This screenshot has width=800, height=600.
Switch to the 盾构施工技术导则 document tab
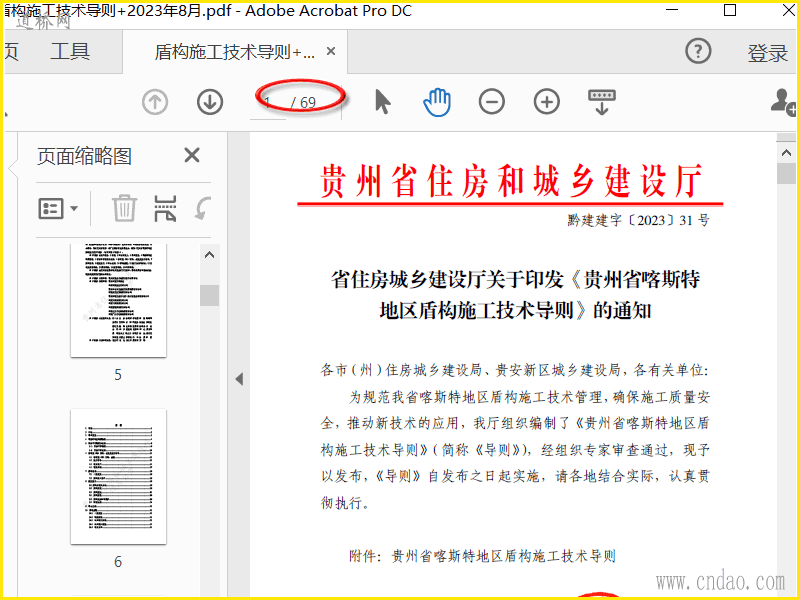234,52
